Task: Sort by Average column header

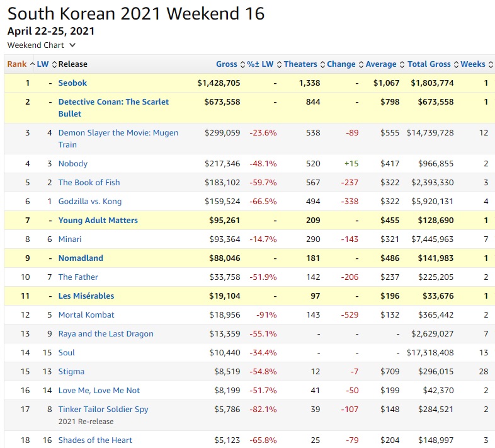Action: (381, 64)
